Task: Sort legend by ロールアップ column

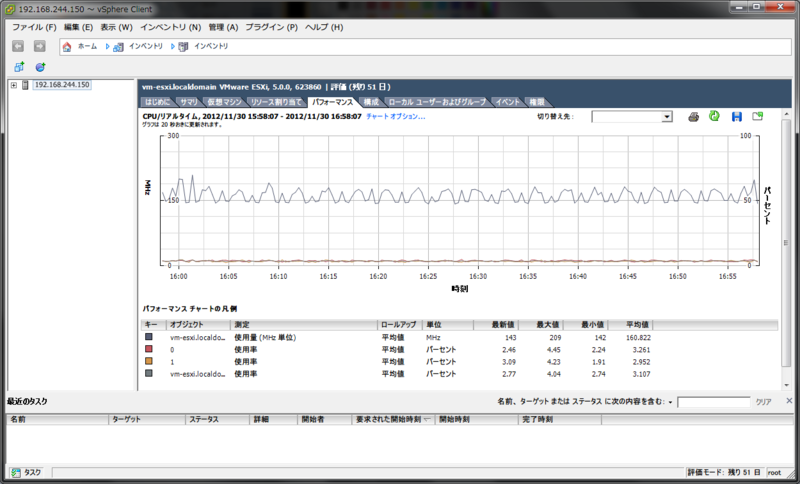Action: click(x=399, y=324)
